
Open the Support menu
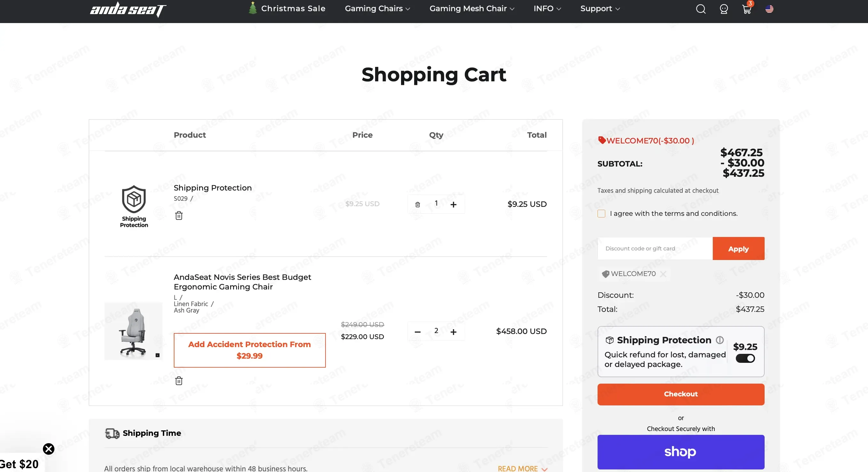(600, 8)
